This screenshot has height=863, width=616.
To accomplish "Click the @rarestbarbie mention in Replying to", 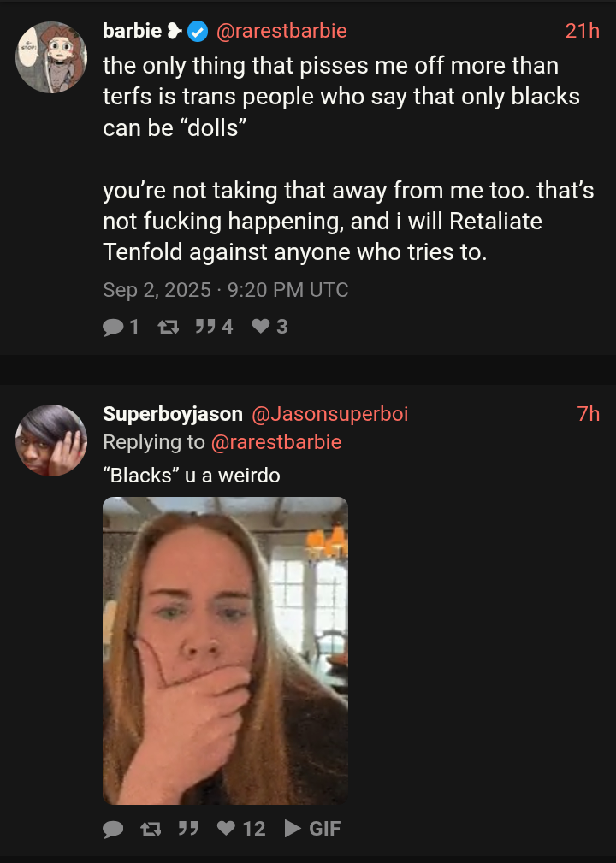I will (275, 442).
